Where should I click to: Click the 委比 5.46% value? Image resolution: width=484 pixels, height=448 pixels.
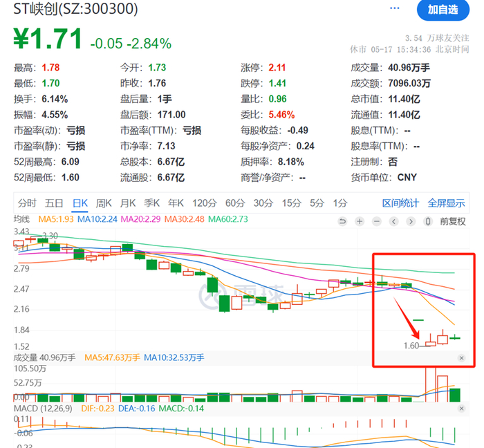click(281, 115)
